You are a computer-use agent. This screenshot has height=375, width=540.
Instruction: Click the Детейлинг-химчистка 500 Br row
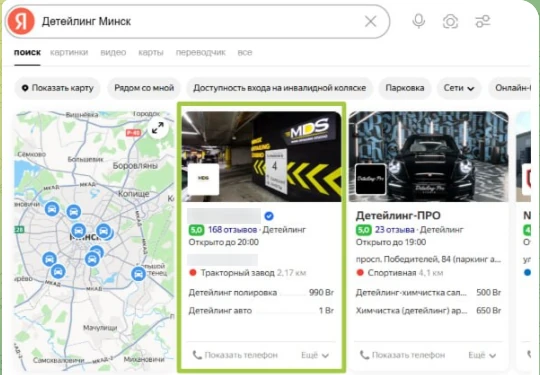[428, 293]
